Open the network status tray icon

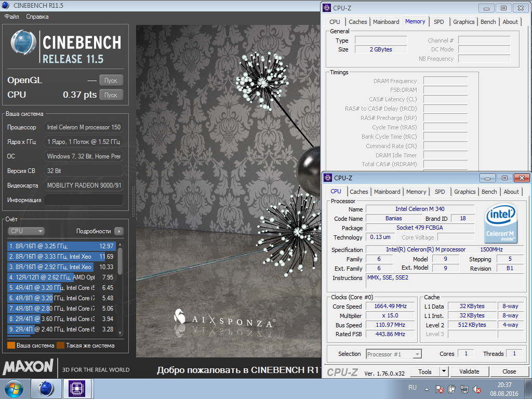[464, 389]
